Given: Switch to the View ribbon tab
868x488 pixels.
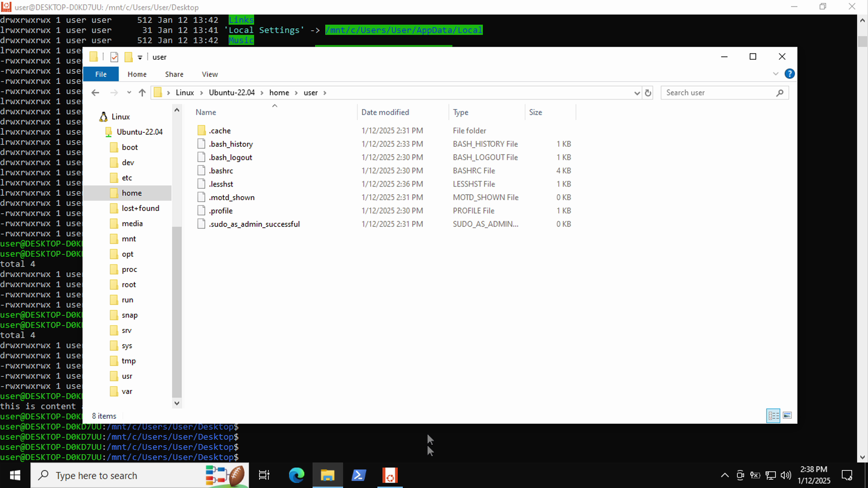Looking at the screenshot, I should click(x=209, y=74).
